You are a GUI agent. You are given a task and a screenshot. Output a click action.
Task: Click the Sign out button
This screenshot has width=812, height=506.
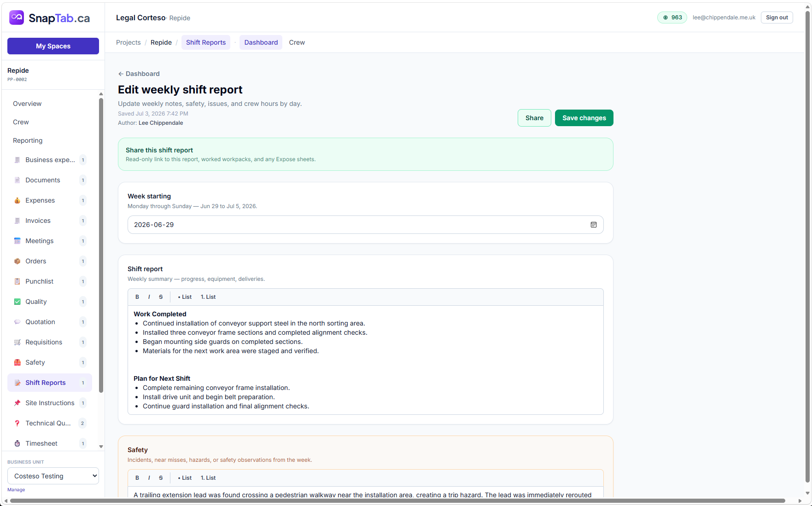pyautogui.click(x=777, y=17)
